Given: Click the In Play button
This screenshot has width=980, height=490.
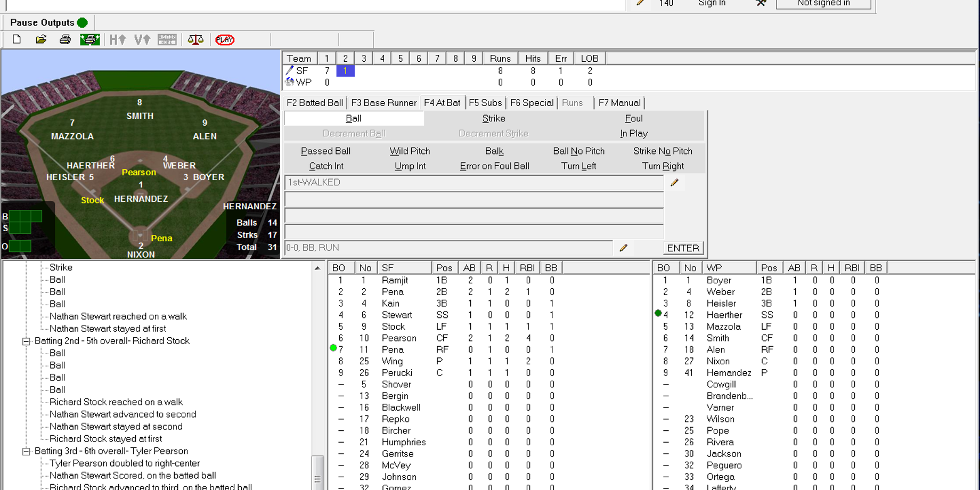Looking at the screenshot, I should pyautogui.click(x=634, y=134).
